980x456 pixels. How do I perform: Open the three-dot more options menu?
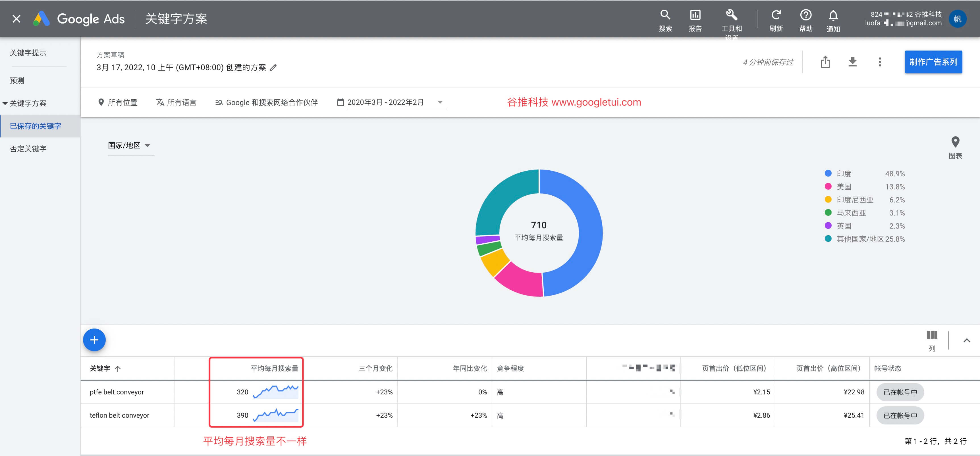pyautogui.click(x=880, y=62)
